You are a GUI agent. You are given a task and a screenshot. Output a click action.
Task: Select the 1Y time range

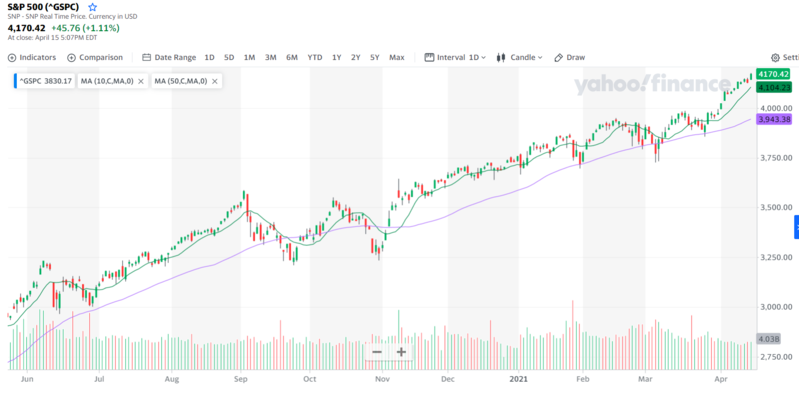(336, 58)
